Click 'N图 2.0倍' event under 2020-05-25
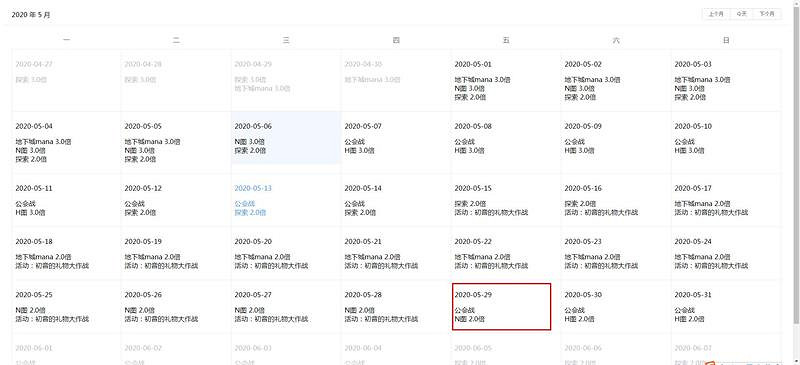 [x=30, y=310]
